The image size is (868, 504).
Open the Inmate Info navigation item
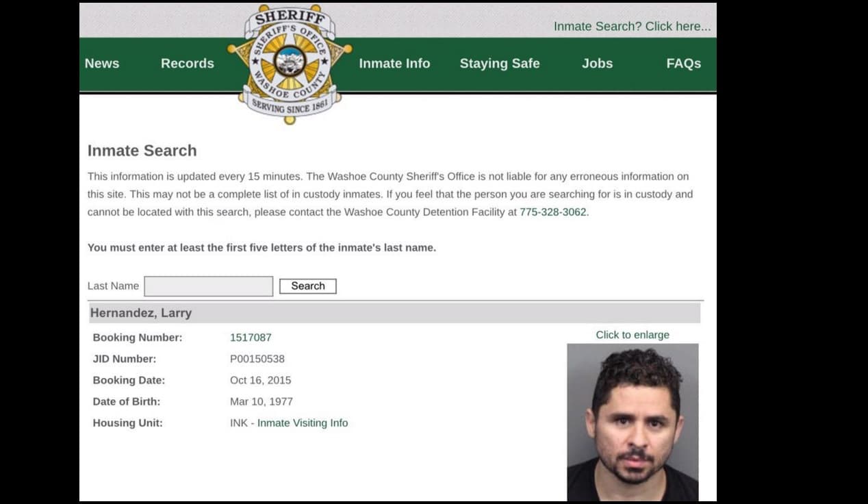[x=394, y=64]
